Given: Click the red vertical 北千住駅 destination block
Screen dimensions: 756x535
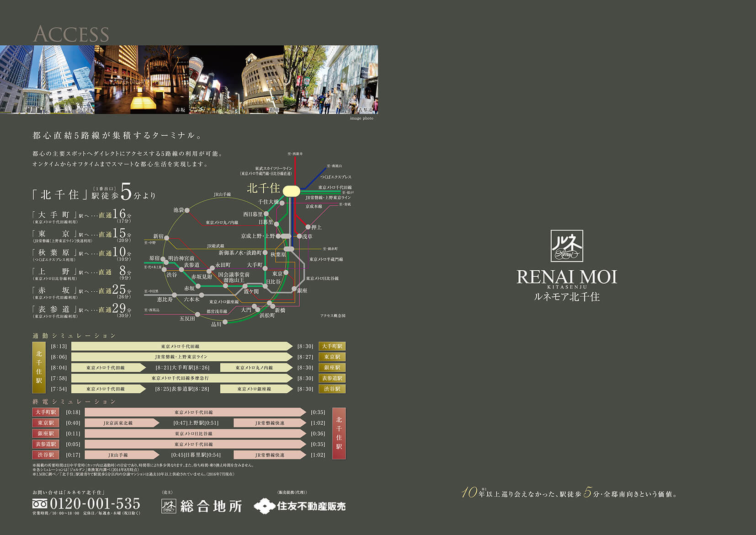Looking at the screenshot, I should (339, 433).
